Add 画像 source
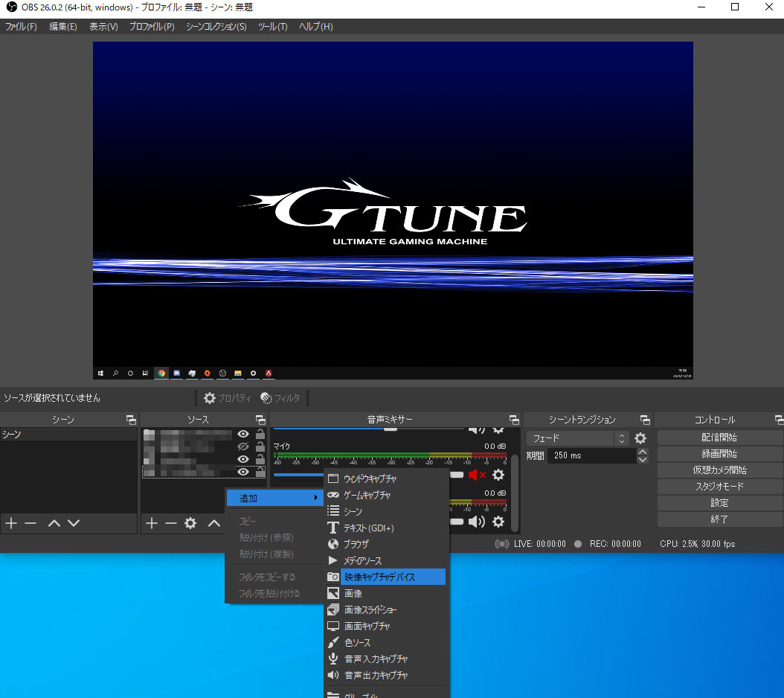The width and height of the screenshot is (784, 698). tap(385, 593)
